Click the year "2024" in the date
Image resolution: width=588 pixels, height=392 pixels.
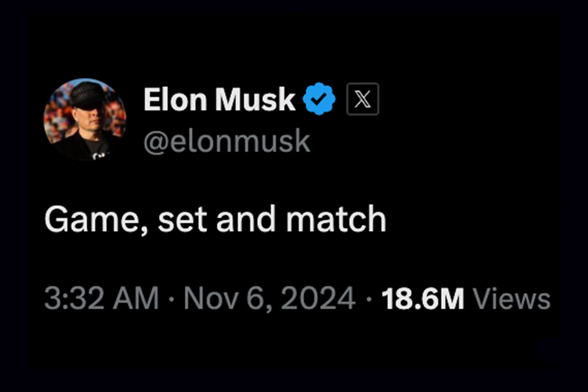point(318,298)
